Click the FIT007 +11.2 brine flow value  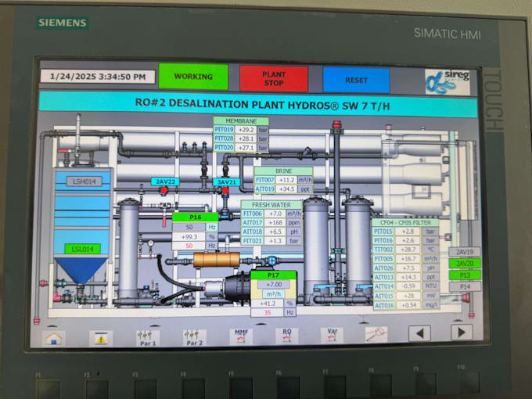(x=286, y=180)
